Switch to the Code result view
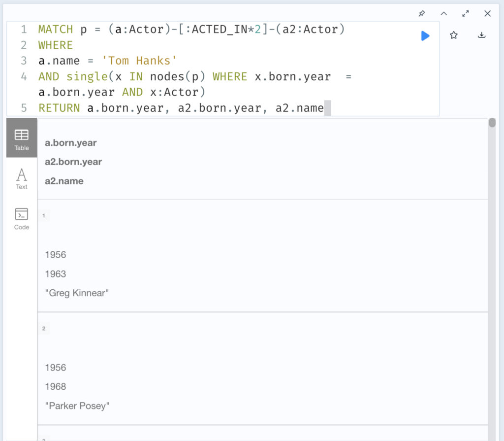The width and height of the screenshot is (504, 441). 22,219
